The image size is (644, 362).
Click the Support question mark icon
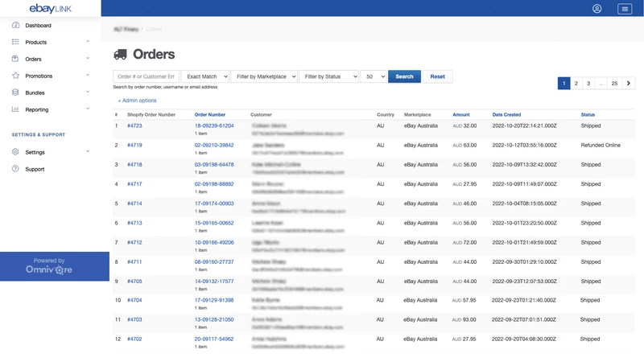(15, 169)
